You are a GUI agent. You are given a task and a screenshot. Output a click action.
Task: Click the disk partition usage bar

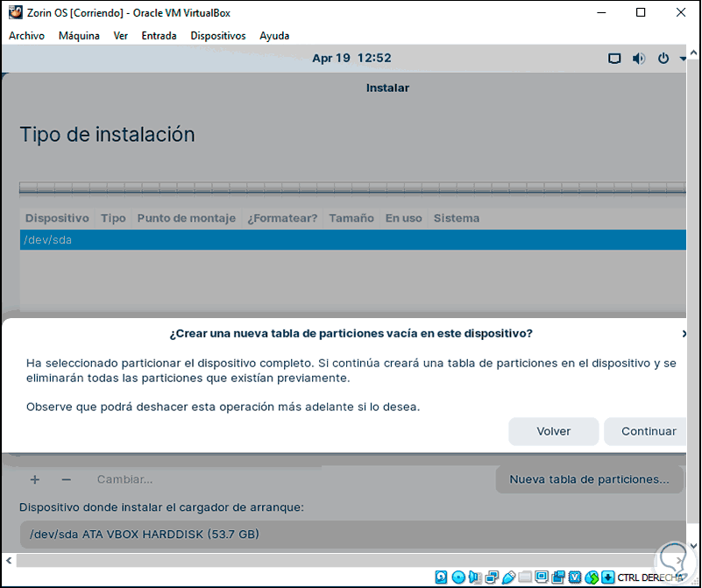[x=353, y=188]
